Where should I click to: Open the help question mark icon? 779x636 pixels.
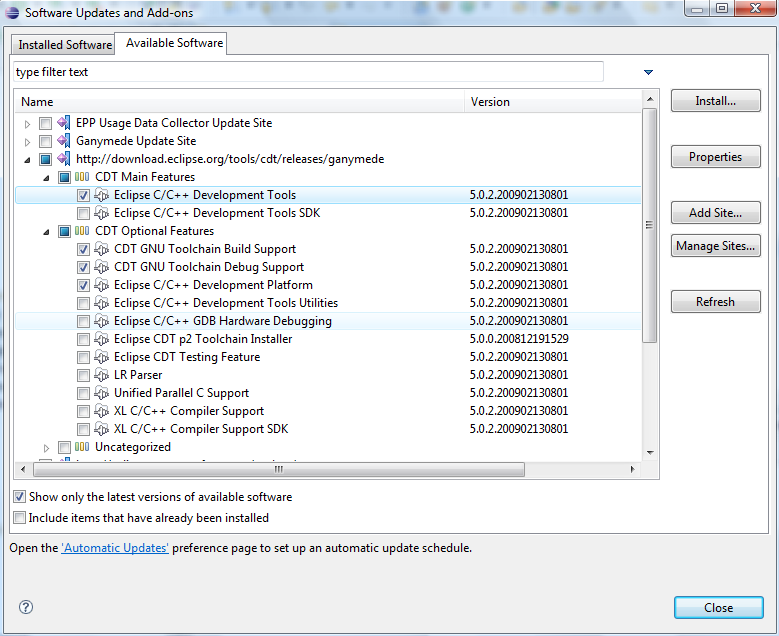coord(26,607)
